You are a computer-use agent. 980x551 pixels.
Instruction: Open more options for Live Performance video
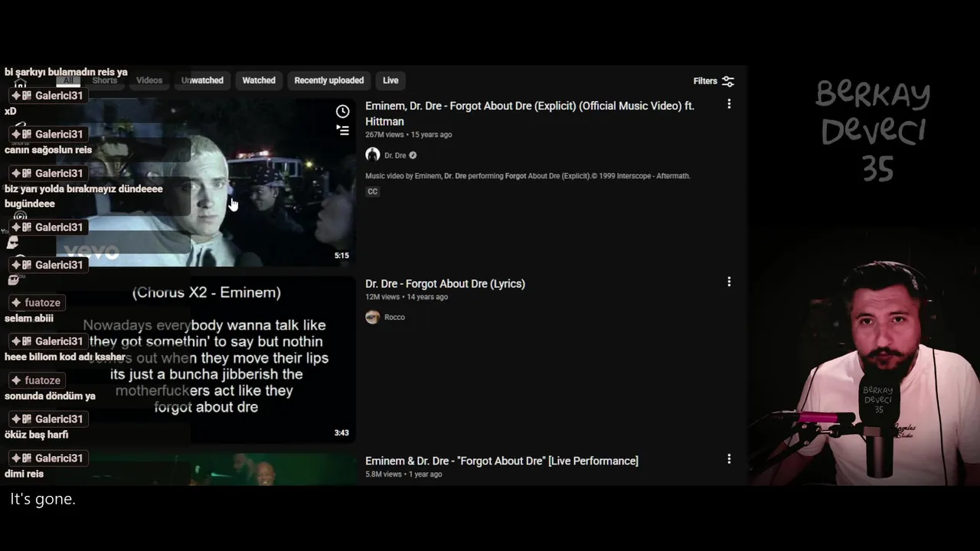pos(729,459)
